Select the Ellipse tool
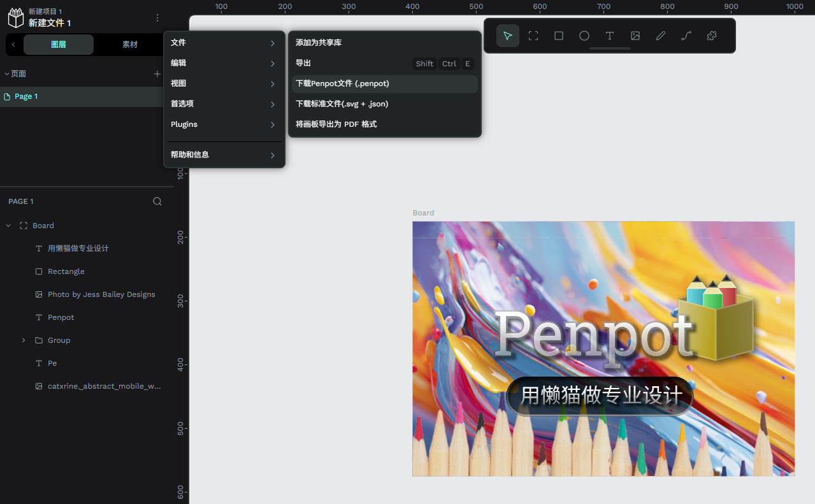Viewport: 815px width, 504px height. click(x=584, y=36)
